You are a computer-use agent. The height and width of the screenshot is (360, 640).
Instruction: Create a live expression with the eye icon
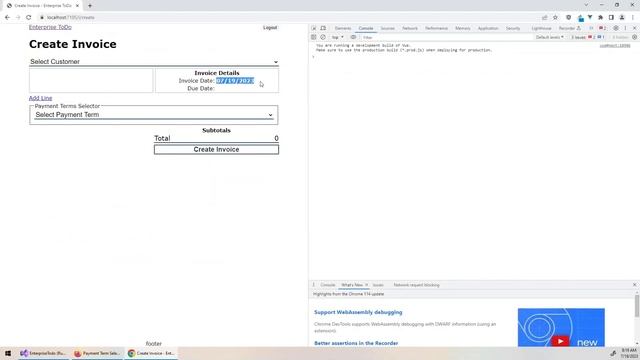point(353,37)
